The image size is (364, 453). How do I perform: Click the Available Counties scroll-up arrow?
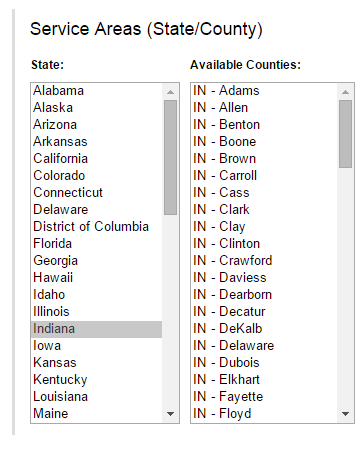pyautogui.click(x=345, y=92)
